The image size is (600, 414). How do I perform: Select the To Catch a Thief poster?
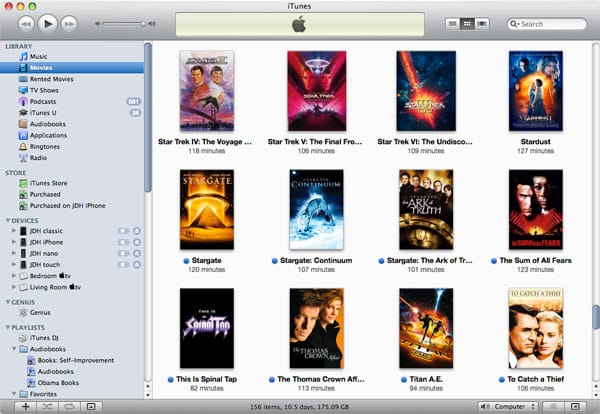pos(535,328)
